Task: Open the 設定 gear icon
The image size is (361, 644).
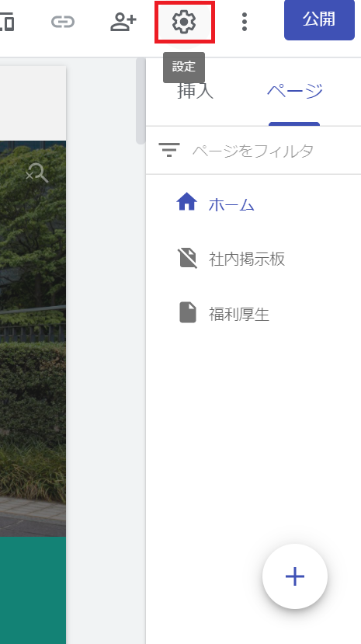Action: [x=184, y=22]
